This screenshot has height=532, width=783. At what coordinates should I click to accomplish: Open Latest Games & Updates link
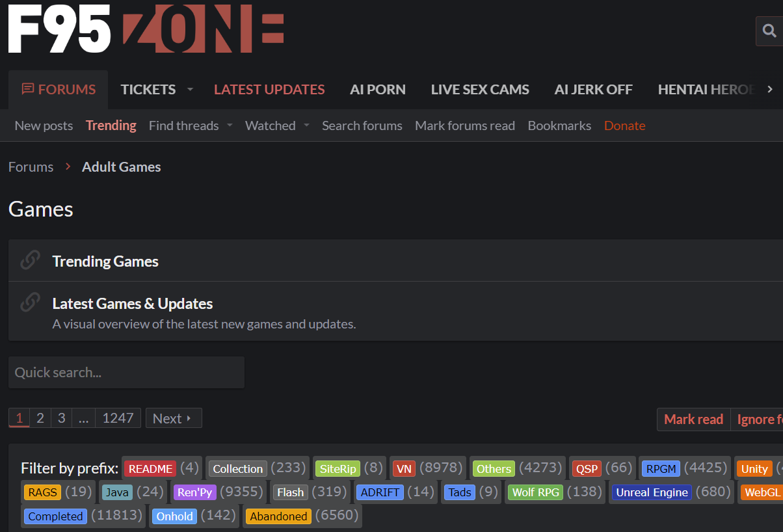[x=133, y=303]
